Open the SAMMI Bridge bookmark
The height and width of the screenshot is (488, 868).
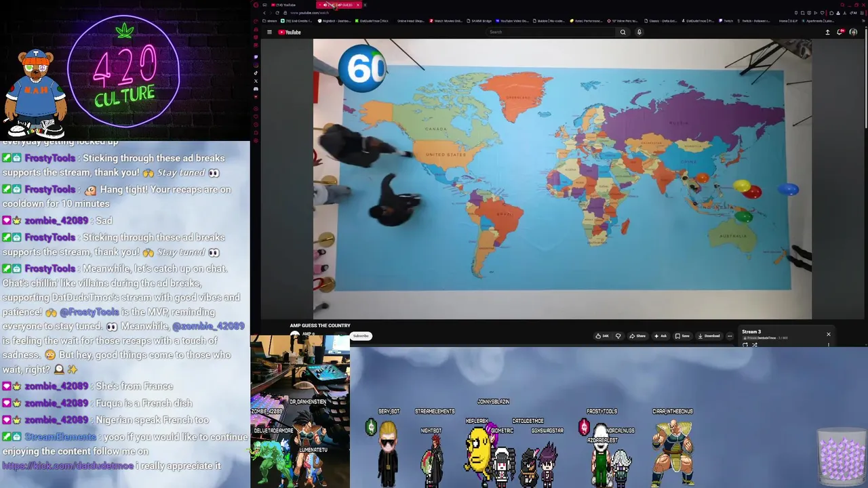[x=479, y=21]
